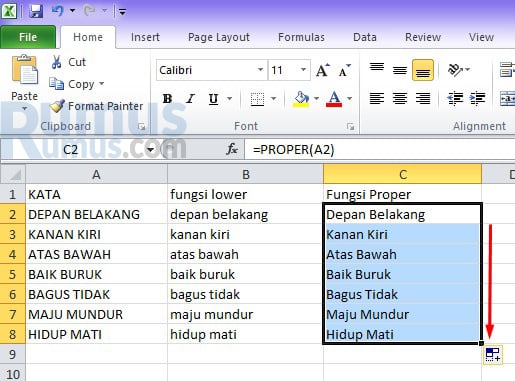
Task: Click the green File button
Action: click(x=28, y=37)
